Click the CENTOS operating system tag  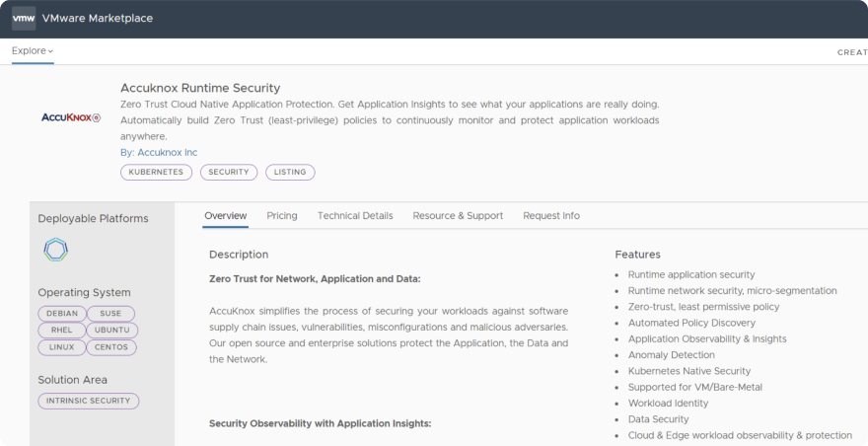[x=111, y=347]
